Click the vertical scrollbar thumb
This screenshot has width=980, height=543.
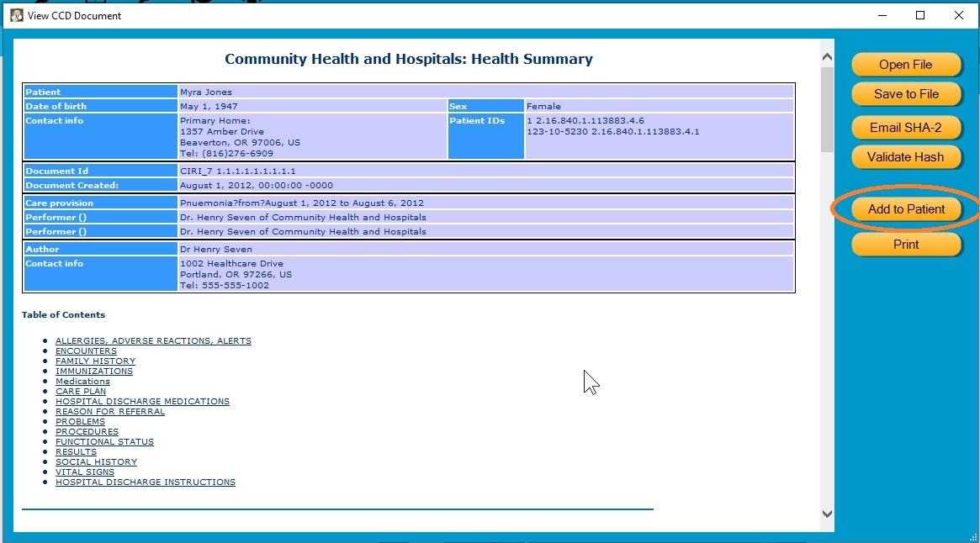point(827,109)
